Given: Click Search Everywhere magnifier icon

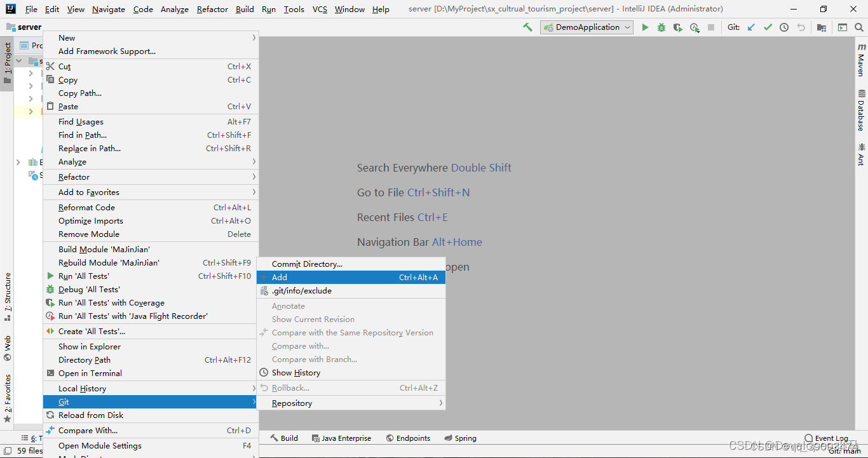Looking at the screenshot, I should [x=859, y=27].
